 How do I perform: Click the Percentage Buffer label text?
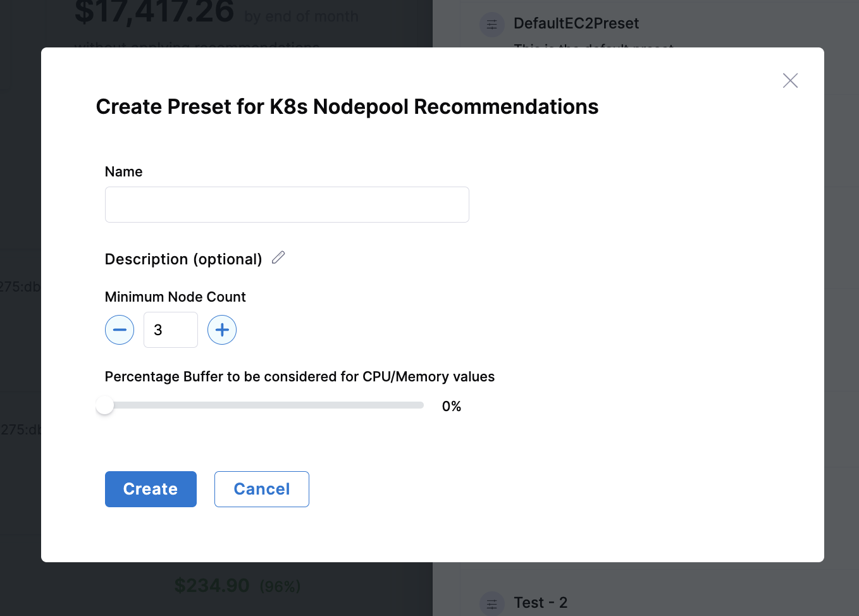299,377
